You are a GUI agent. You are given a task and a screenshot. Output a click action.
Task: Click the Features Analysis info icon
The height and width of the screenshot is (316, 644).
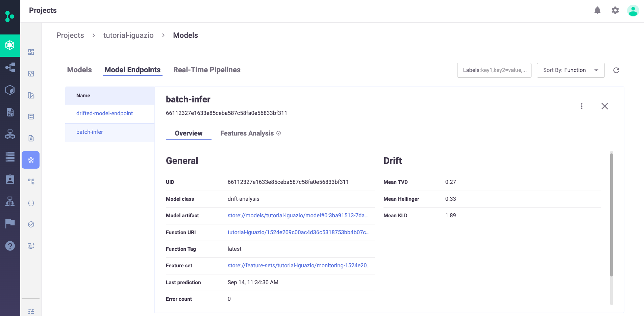point(279,133)
